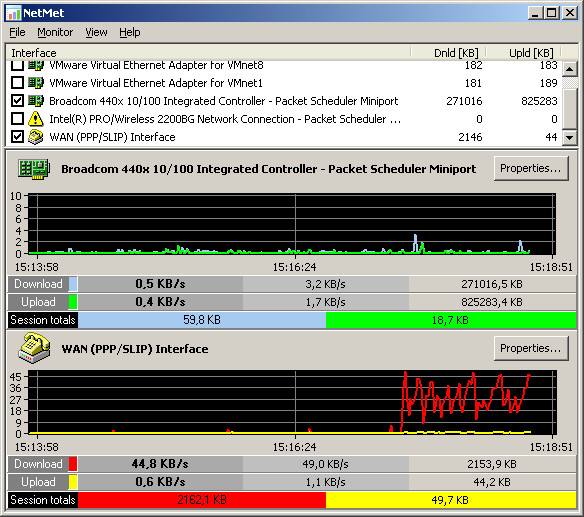Sort by Dnld [KB] column header
This screenshot has width=584, height=517.
coord(449,53)
